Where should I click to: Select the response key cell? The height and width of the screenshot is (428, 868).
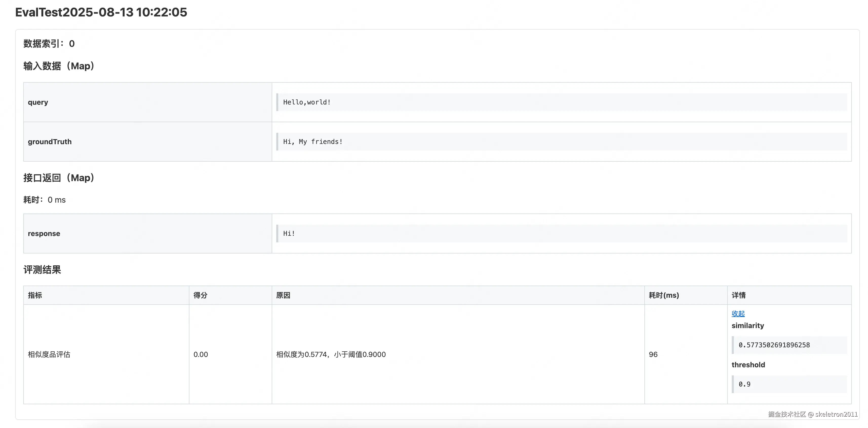pos(148,234)
